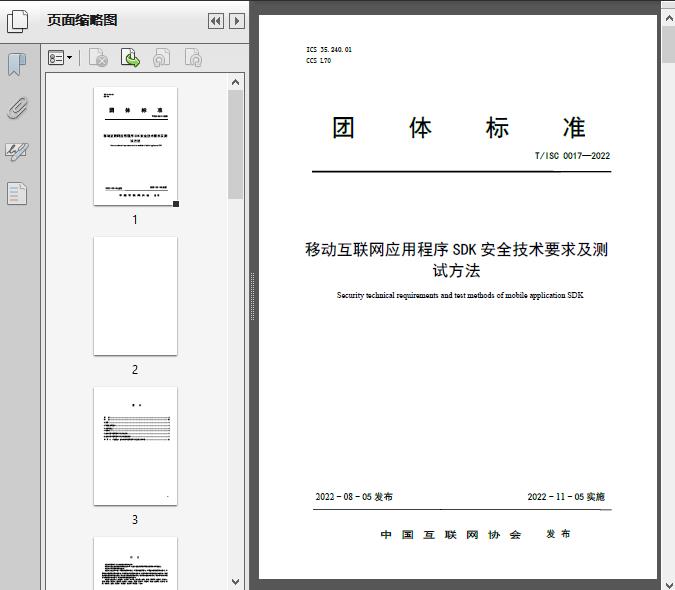Click the page number label 1

pyautogui.click(x=135, y=220)
